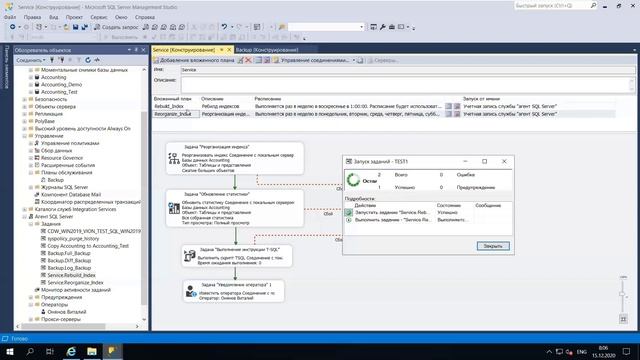Open the Справка menu
This screenshot has width=640, height=360.
[144, 17]
